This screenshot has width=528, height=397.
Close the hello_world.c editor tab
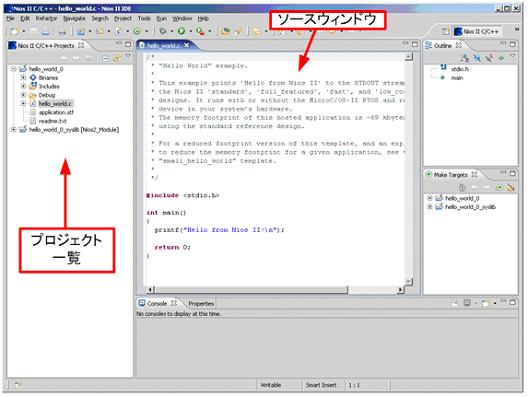coord(187,45)
